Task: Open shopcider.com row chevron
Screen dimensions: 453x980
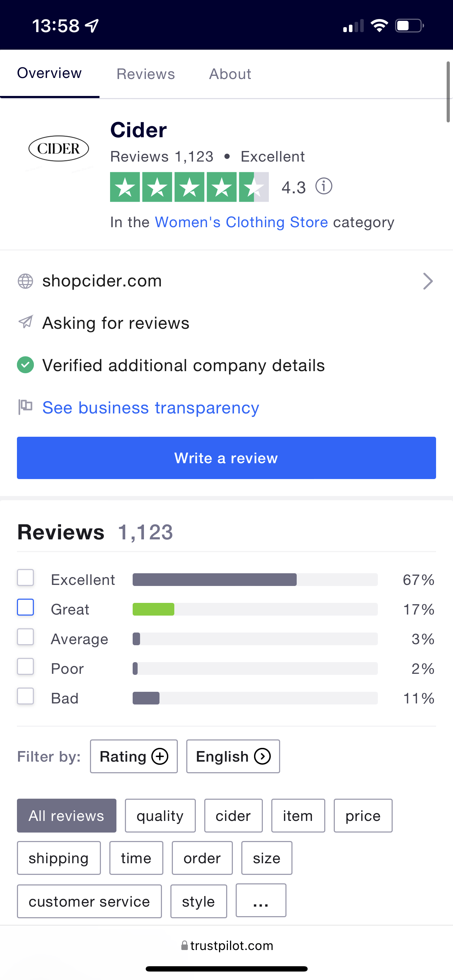Action: 428,281
